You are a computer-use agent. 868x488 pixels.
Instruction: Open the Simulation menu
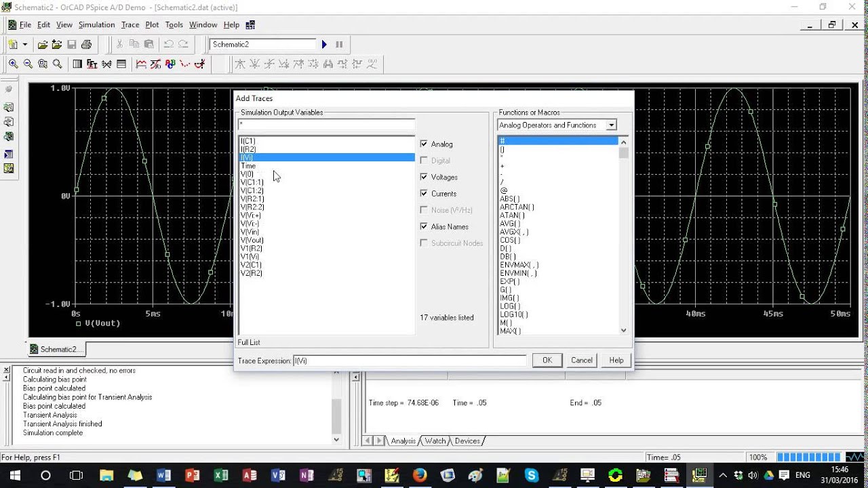96,25
